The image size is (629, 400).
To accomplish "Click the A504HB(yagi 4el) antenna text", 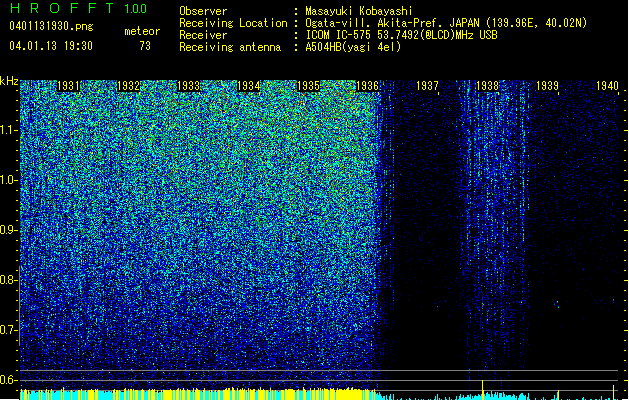I will pos(353,47).
